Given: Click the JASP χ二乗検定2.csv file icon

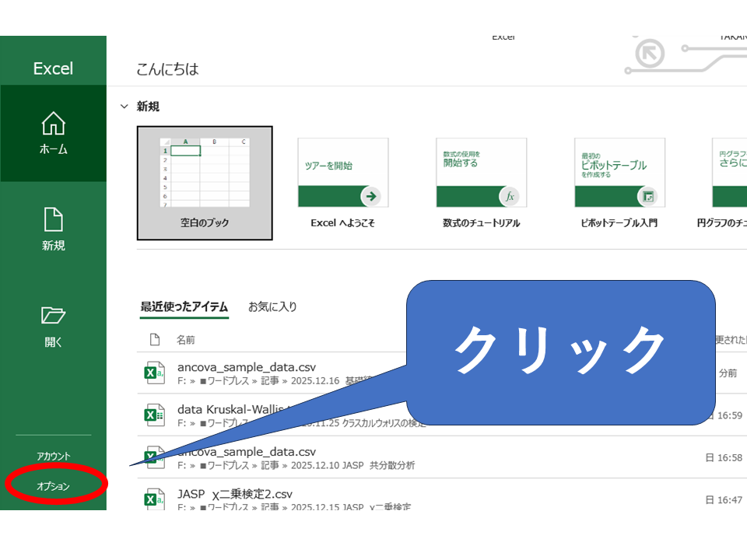Looking at the screenshot, I should click(155, 499).
